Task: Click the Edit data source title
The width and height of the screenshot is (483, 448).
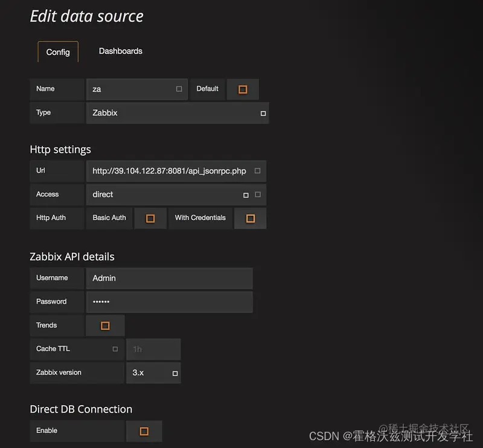Action: pos(86,16)
